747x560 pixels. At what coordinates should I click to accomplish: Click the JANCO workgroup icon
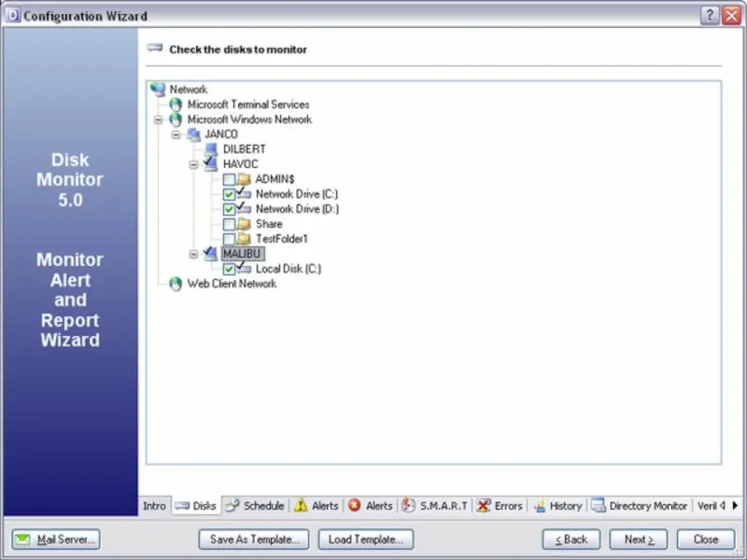point(193,134)
